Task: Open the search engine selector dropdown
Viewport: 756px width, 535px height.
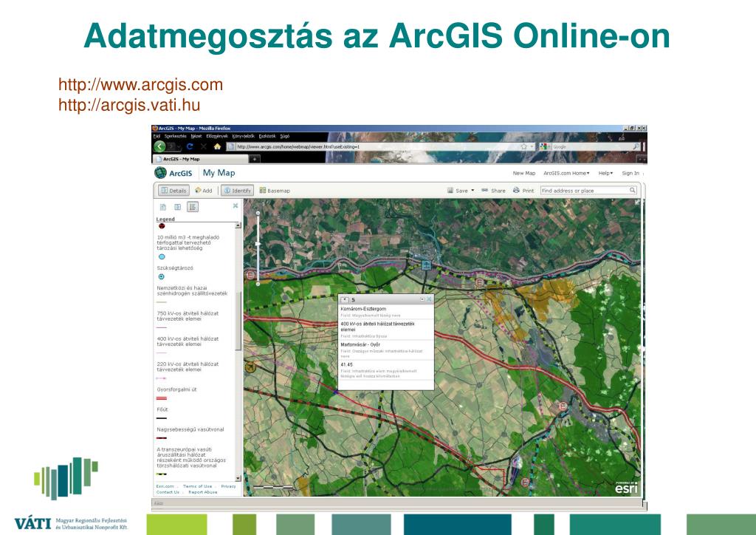Action: (545, 146)
